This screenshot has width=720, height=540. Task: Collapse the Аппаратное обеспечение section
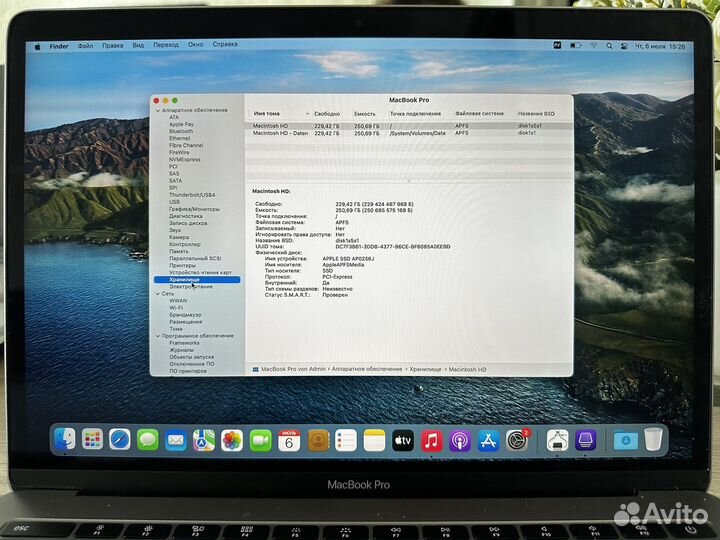[x=158, y=111]
